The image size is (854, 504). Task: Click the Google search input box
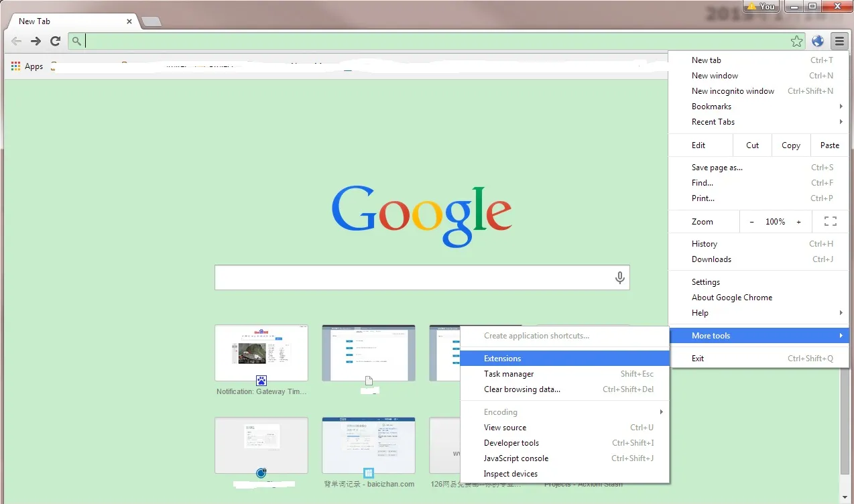tap(412, 277)
